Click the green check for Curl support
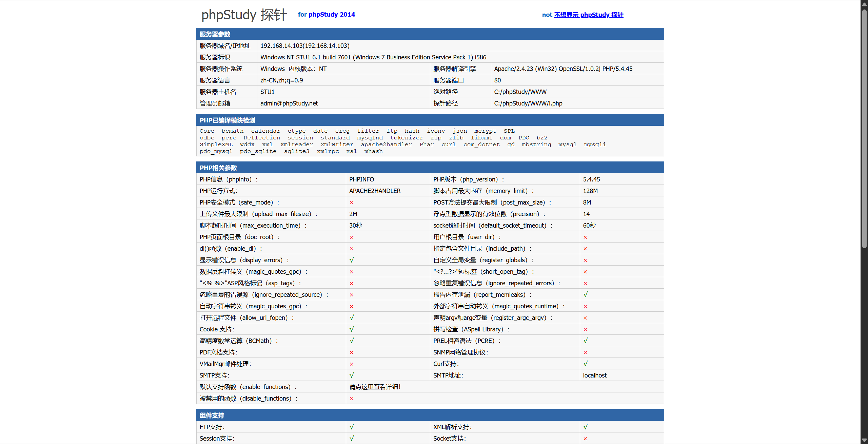This screenshot has width=868, height=444. pyautogui.click(x=585, y=364)
